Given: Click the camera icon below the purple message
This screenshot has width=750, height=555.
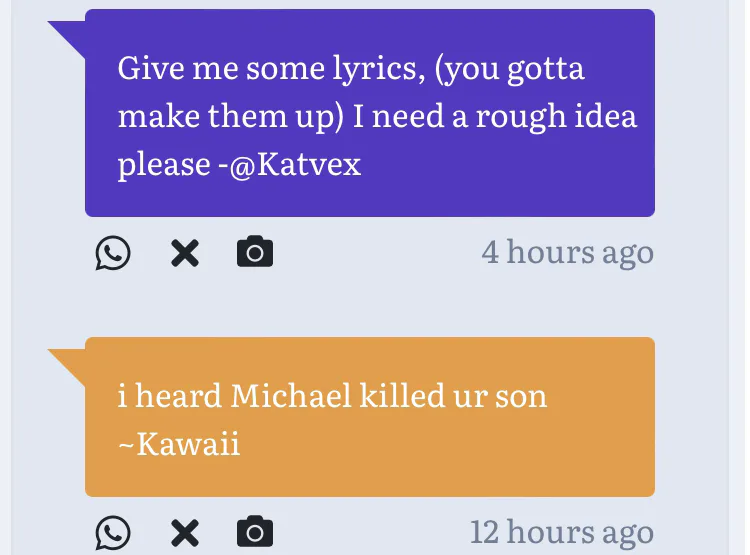Looking at the screenshot, I should 255,252.
